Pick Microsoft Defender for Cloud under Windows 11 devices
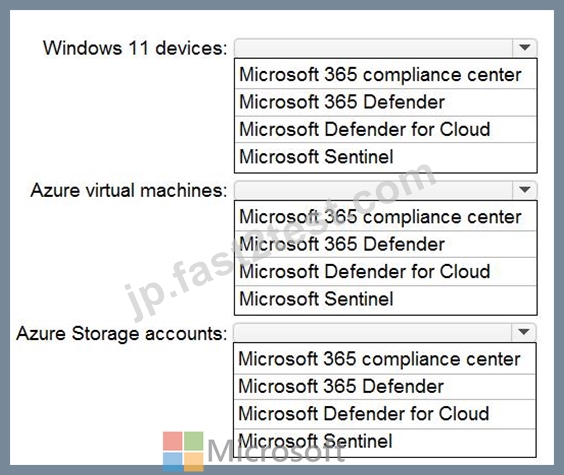 [386, 129]
